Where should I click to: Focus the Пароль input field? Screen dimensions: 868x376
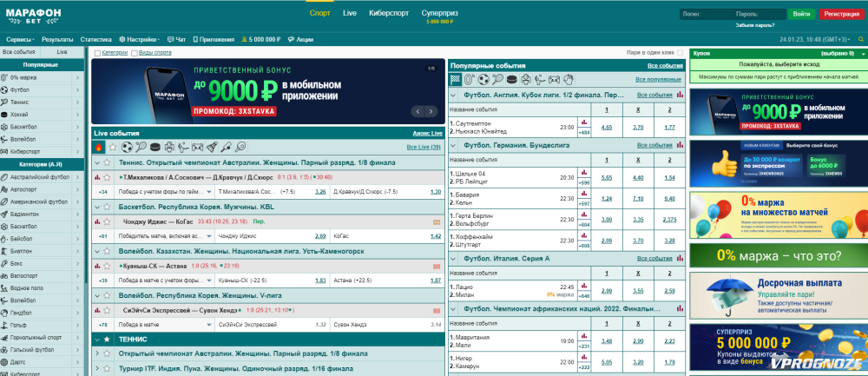759,15
